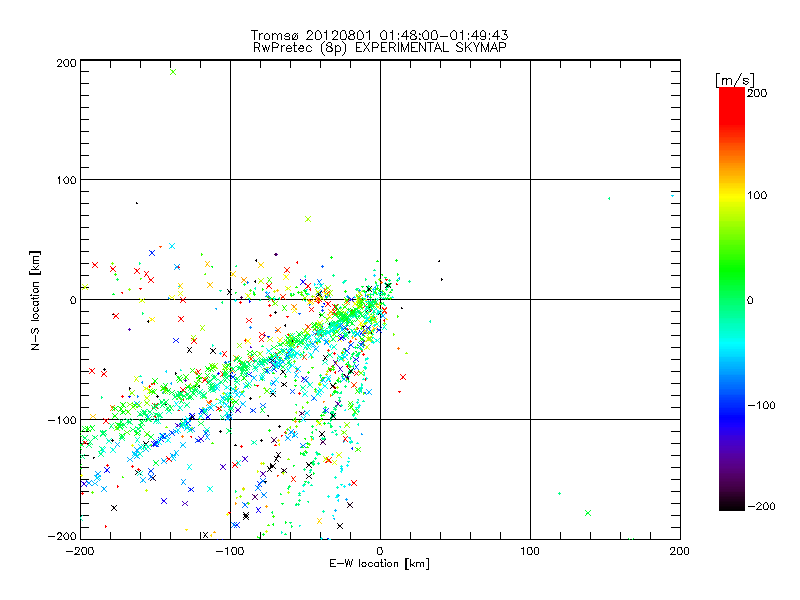800x600 pixels.
Task: Click the title line 'Tromsø 20120801 01:48:00-01:49:43'
Action: [x=379, y=35]
